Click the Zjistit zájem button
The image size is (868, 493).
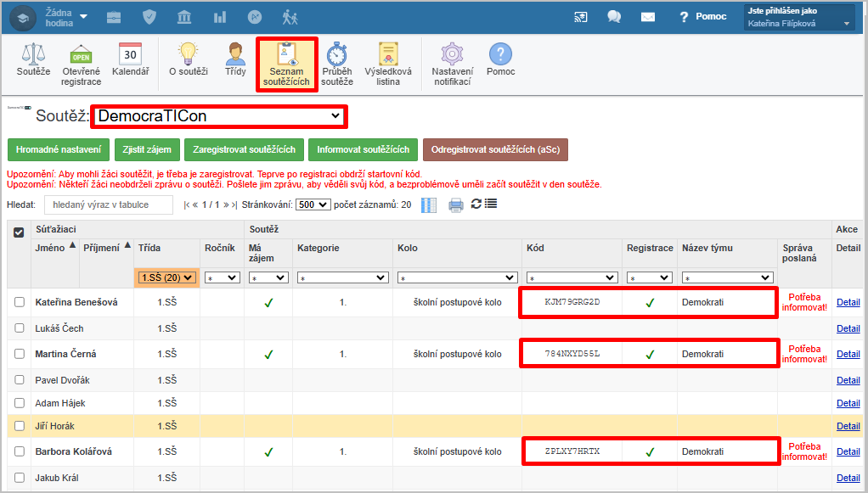point(147,149)
